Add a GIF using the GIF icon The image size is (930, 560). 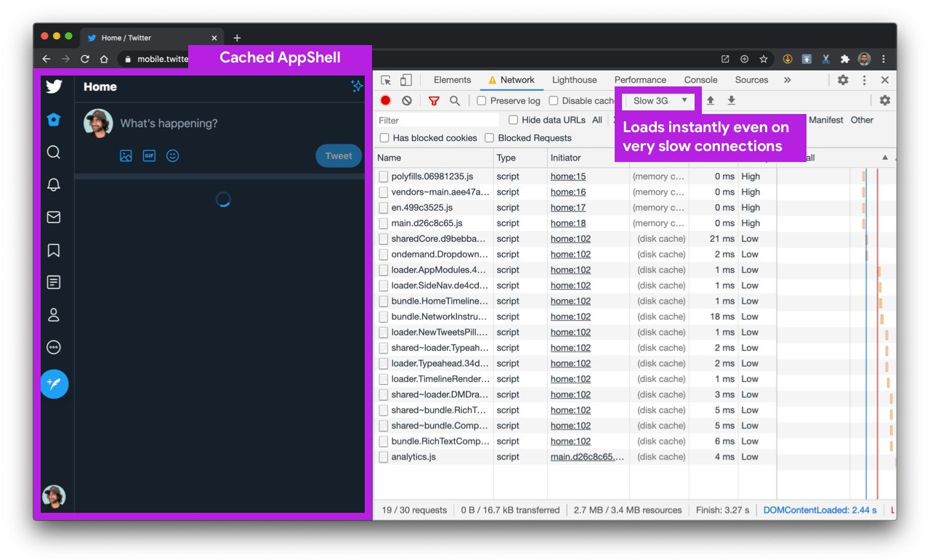pos(149,155)
